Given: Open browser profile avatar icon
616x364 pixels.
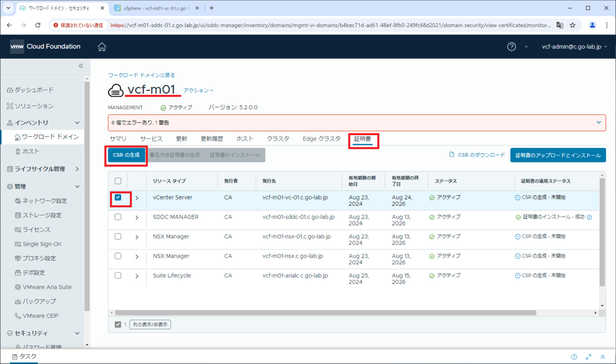Looking at the screenshot, I should (592, 25).
